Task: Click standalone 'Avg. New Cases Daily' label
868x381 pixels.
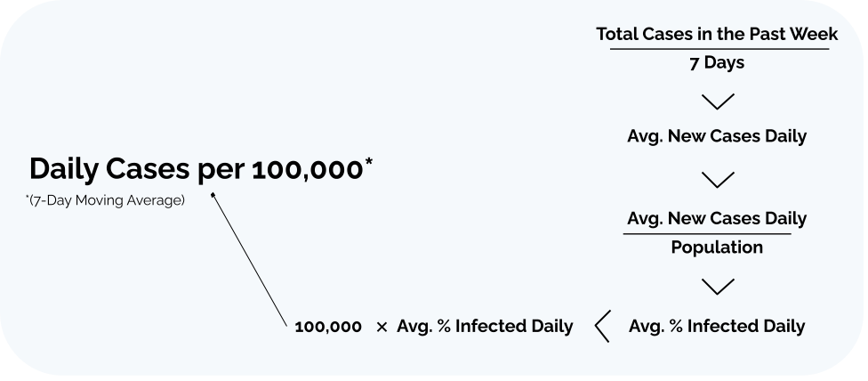Action: tap(717, 136)
